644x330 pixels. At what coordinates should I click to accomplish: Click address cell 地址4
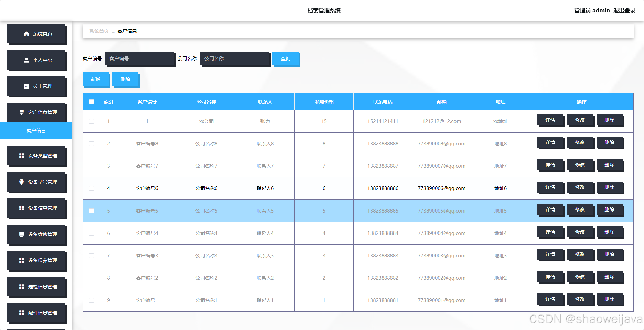(x=501, y=233)
